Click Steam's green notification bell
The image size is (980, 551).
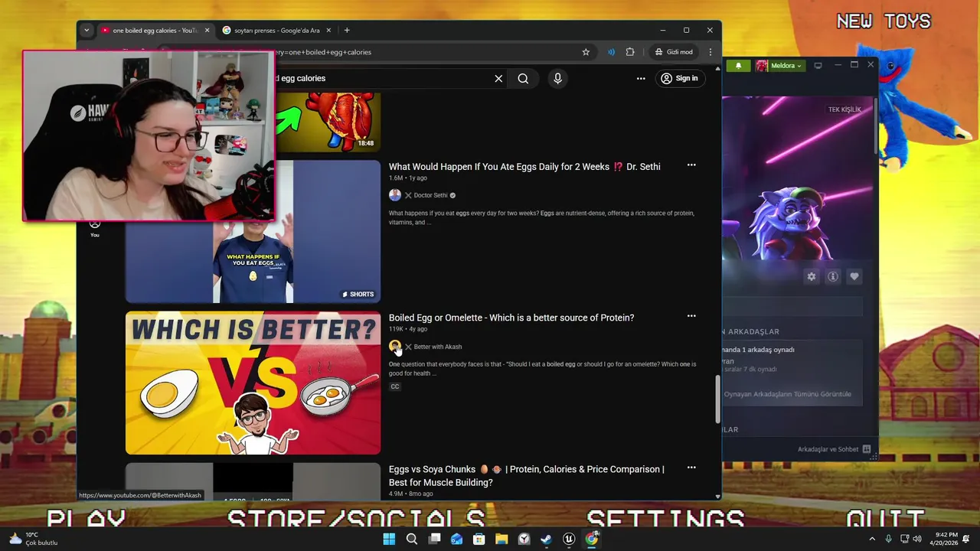pos(738,66)
